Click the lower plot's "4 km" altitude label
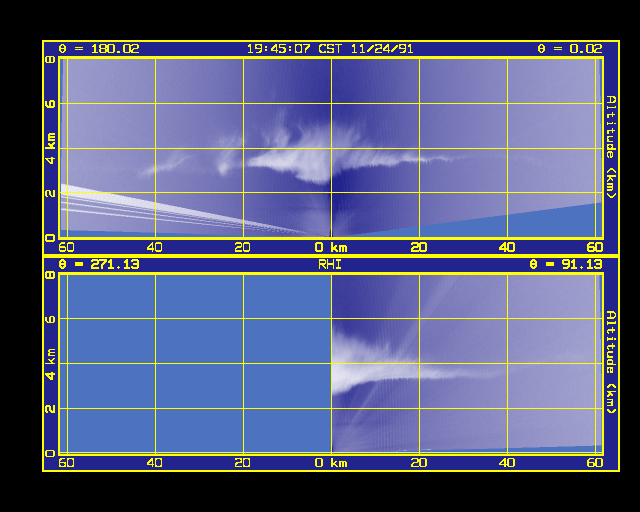The image size is (640, 512). 51,364
